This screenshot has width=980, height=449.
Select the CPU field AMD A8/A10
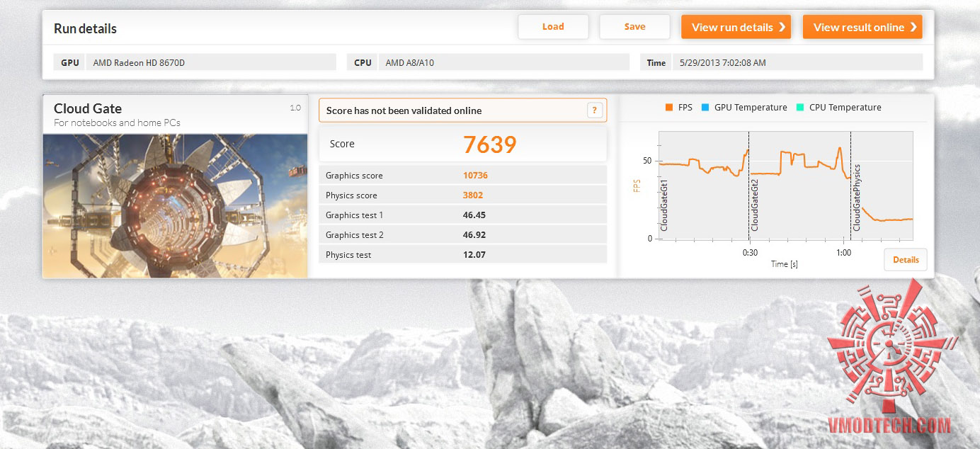503,62
